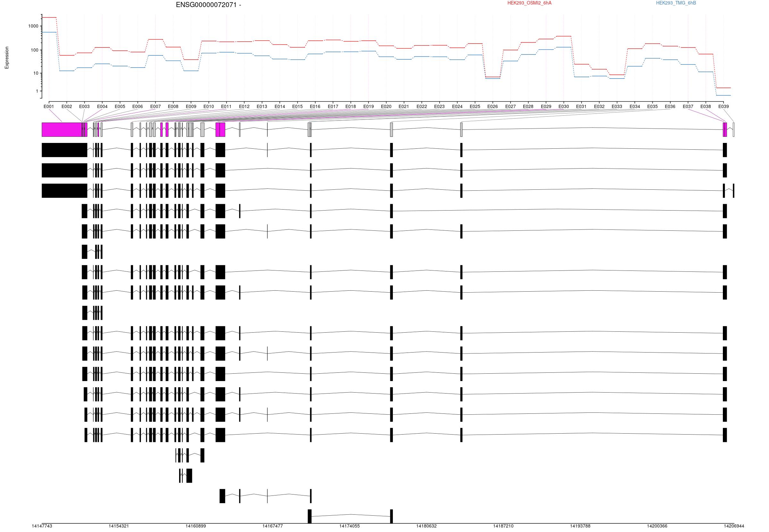Select exon label E008
Image resolution: width=769 pixels, height=532 pixels.
pyautogui.click(x=173, y=107)
